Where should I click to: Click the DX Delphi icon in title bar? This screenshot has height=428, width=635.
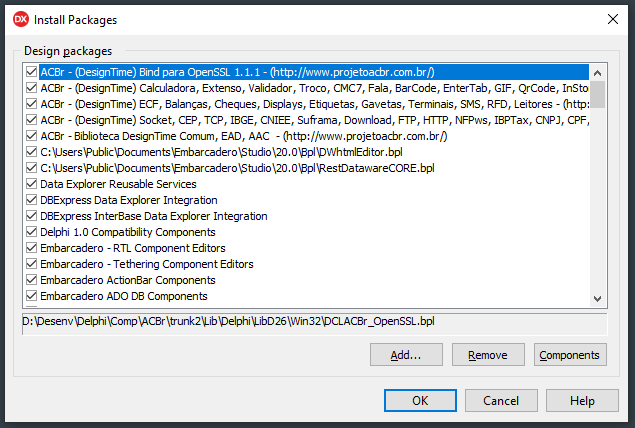coord(21,19)
